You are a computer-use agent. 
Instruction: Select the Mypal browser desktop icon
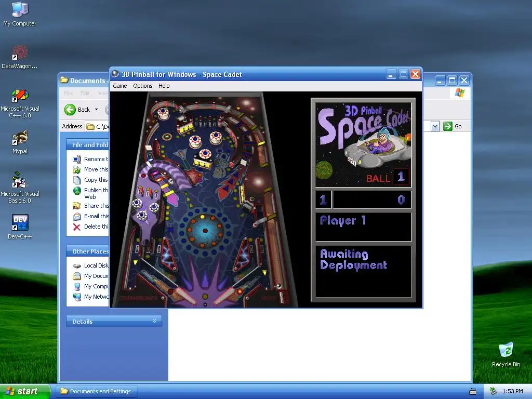click(20, 142)
